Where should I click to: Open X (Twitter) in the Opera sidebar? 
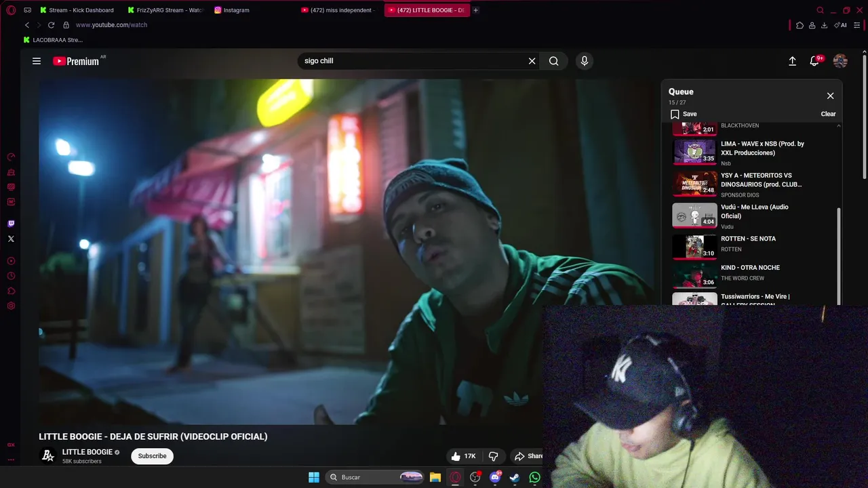click(11, 239)
